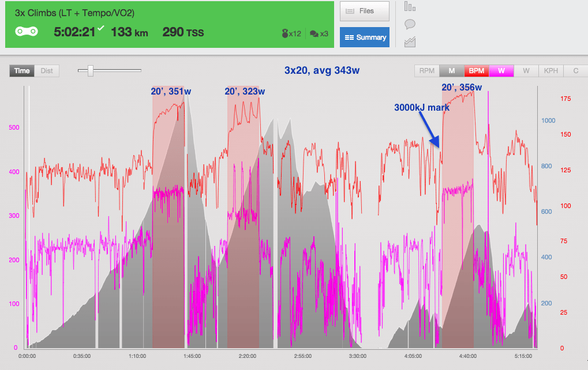Click the 0:00:00 time axis label

tap(27, 356)
